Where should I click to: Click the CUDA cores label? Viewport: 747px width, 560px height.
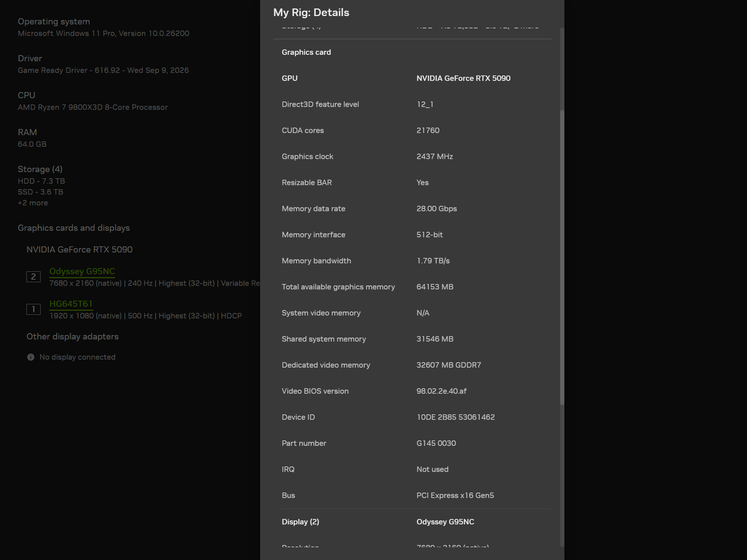[x=303, y=131]
